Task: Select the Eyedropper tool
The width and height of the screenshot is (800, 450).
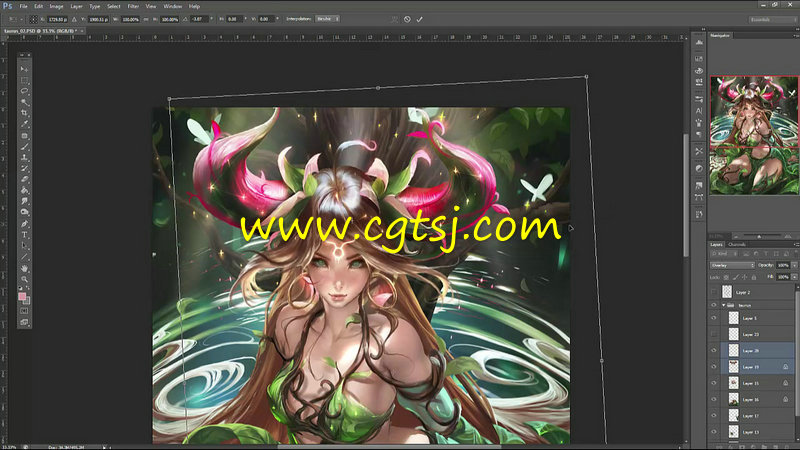Action: tap(24, 124)
